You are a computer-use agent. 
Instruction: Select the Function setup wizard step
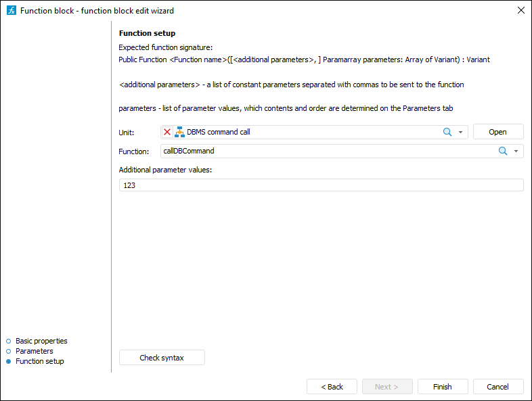point(39,361)
